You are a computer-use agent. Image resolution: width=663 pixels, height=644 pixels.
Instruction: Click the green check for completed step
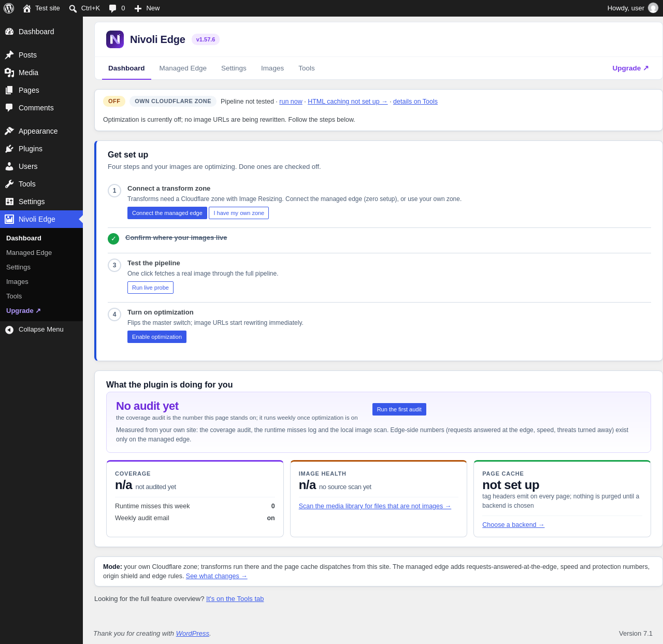click(113, 239)
